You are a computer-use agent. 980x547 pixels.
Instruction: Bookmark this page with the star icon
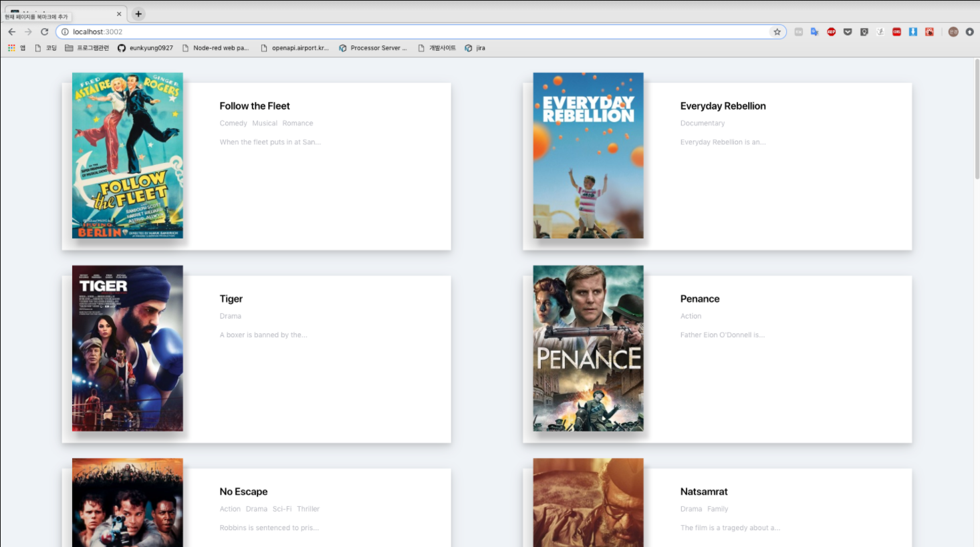coord(777,31)
